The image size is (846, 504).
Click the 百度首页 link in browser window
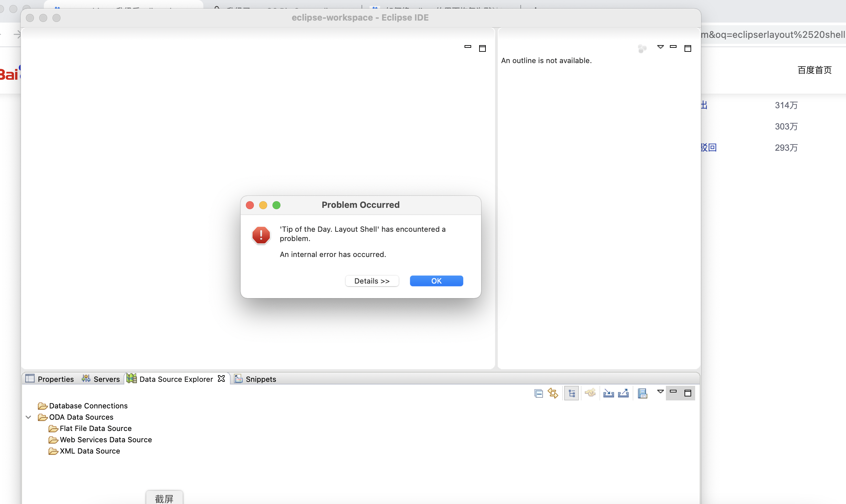click(814, 70)
